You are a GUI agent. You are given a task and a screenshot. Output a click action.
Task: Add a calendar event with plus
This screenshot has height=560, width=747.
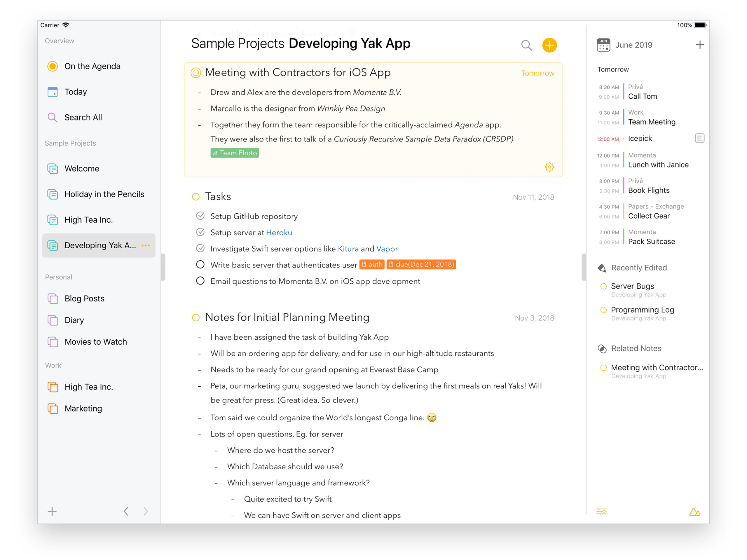pos(700,45)
